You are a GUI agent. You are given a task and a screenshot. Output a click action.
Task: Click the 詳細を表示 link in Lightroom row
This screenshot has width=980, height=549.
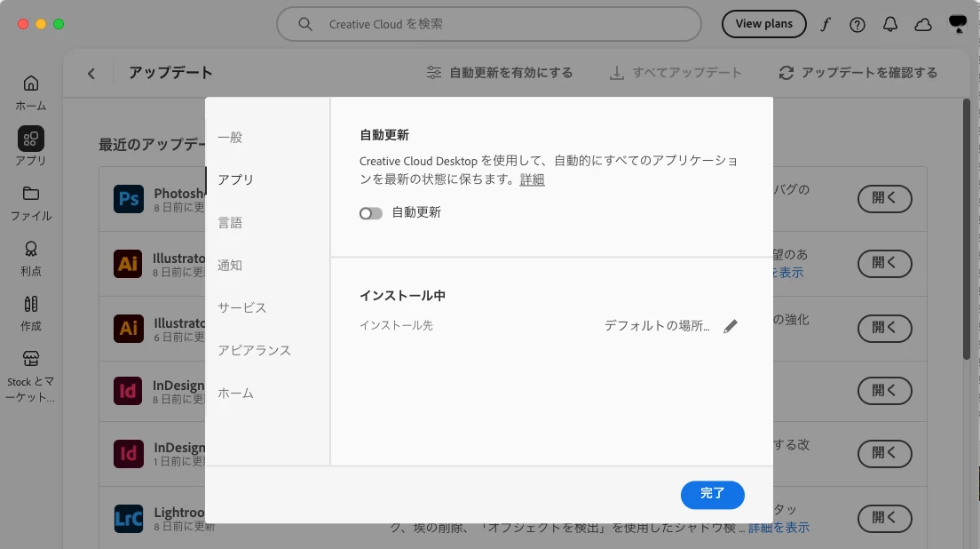click(778, 529)
